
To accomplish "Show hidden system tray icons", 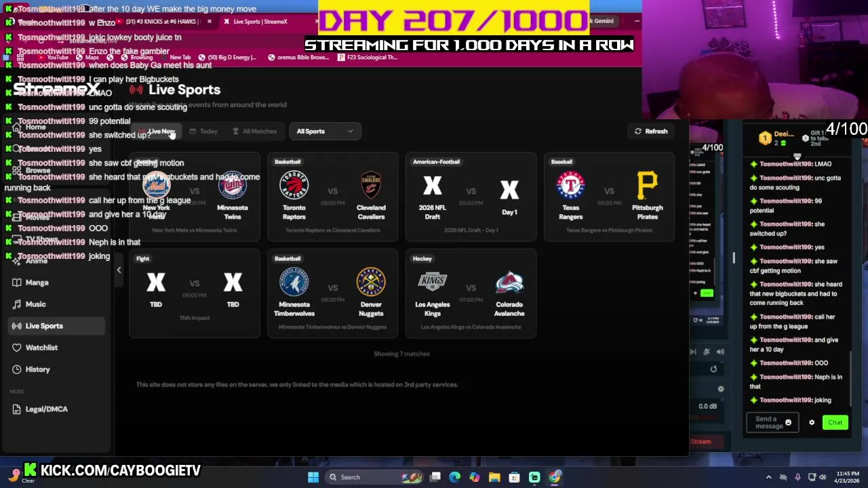I will pyautogui.click(x=768, y=477).
